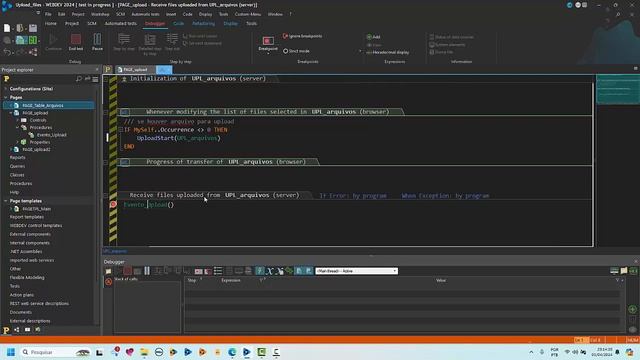Select Evento_Upload procedure in tree

[x=51, y=135]
